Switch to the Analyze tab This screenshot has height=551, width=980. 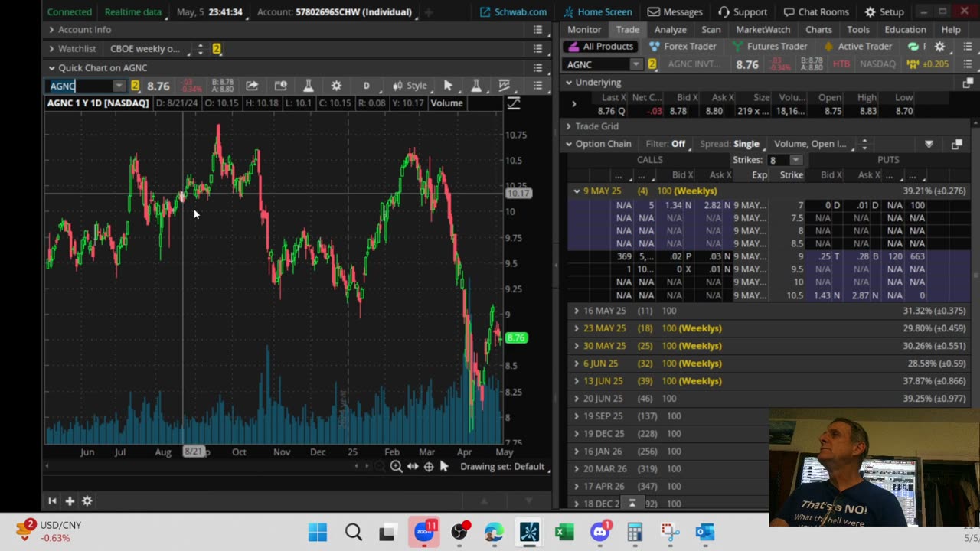pos(670,30)
